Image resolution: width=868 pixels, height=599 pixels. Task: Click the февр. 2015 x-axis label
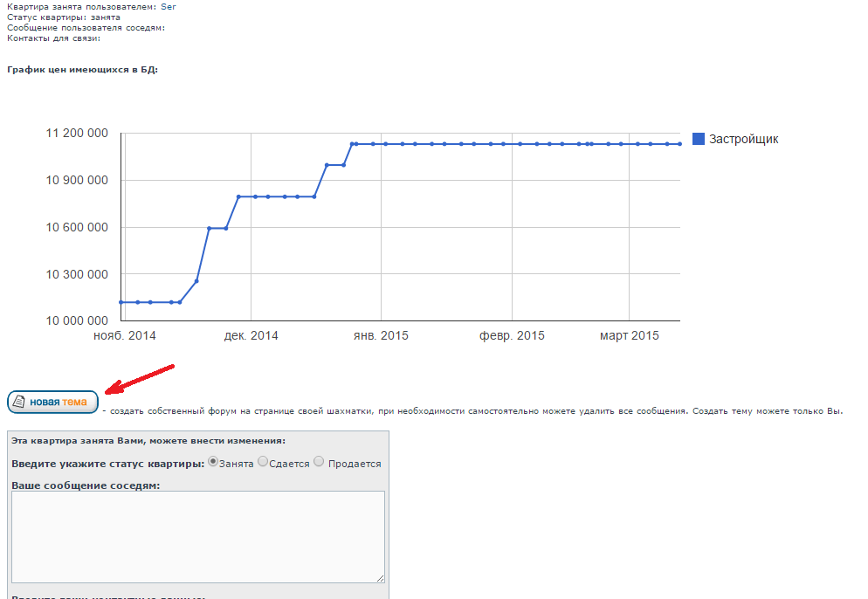click(x=512, y=336)
